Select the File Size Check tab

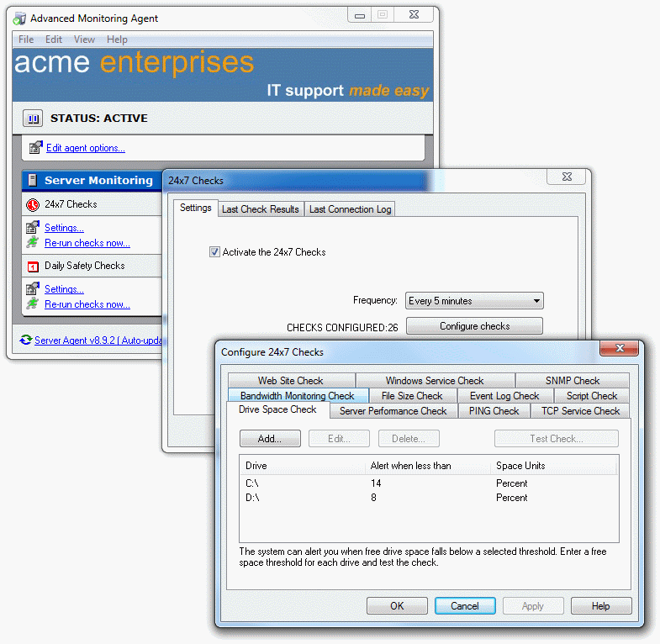(x=412, y=396)
